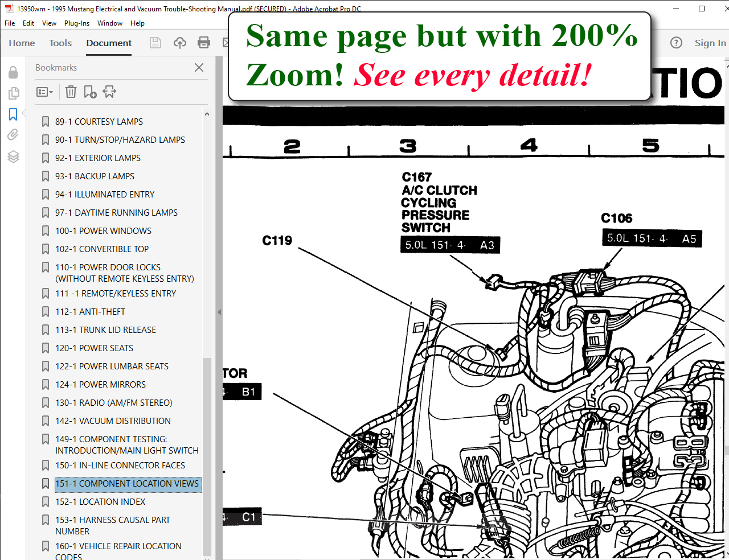Select bookmark 100-1 POWER WINDOWS

point(104,231)
